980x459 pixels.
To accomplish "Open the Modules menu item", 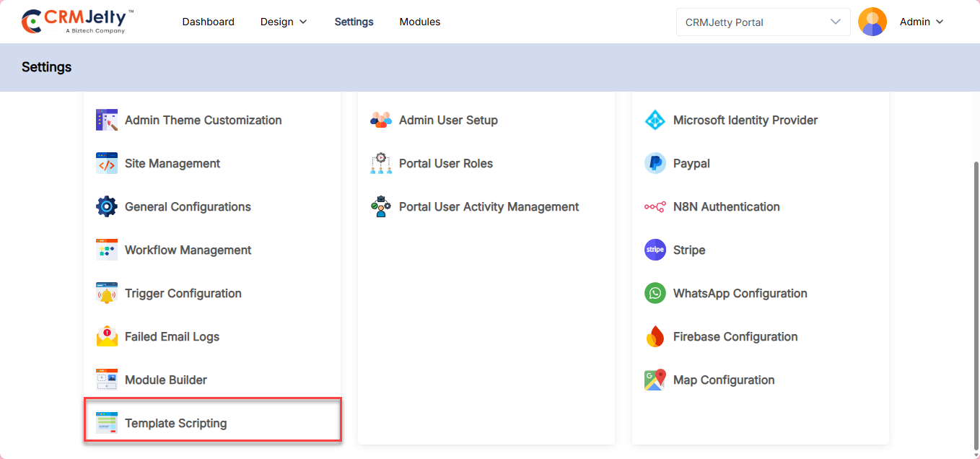I will 419,22.
